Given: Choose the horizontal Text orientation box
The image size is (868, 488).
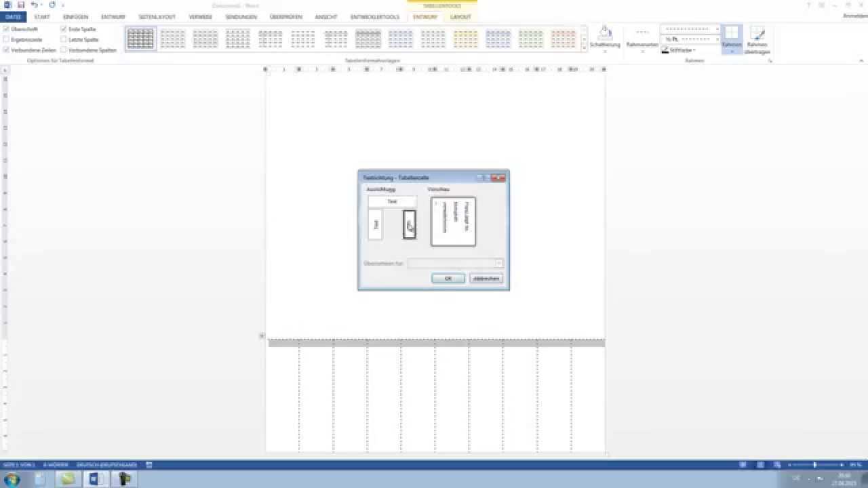Looking at the screenshot, I should click(x=392, y=201).
